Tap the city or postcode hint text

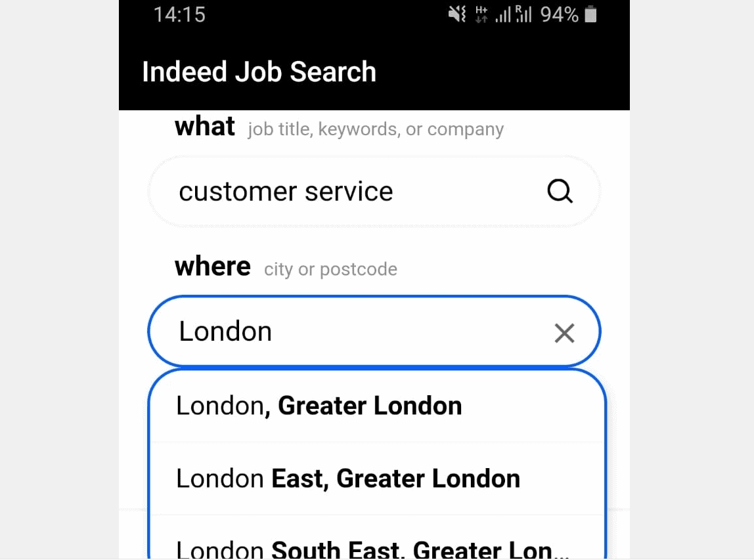click(330, 269)
